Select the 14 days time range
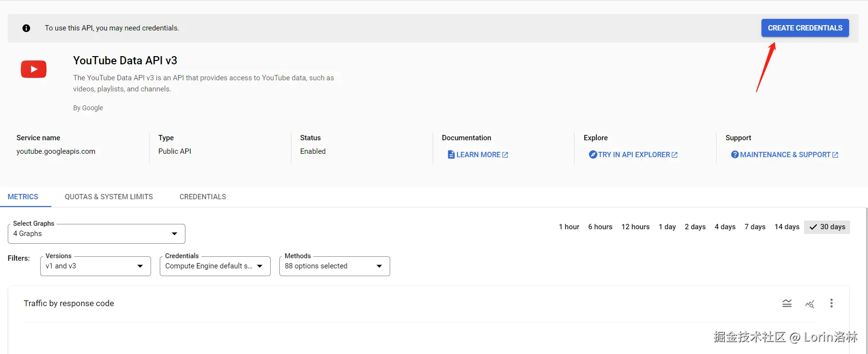The height and width of the screenshot is (354, 868). pos(787,227)
